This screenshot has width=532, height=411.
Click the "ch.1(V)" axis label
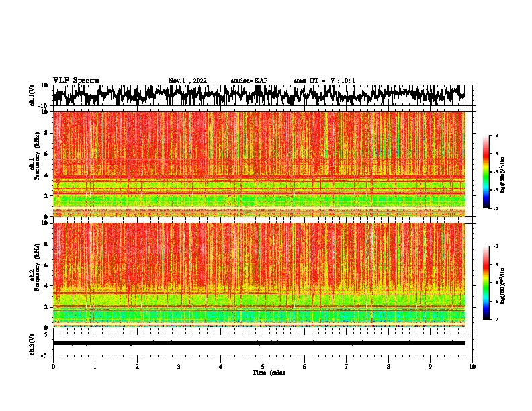pos(32,95)
